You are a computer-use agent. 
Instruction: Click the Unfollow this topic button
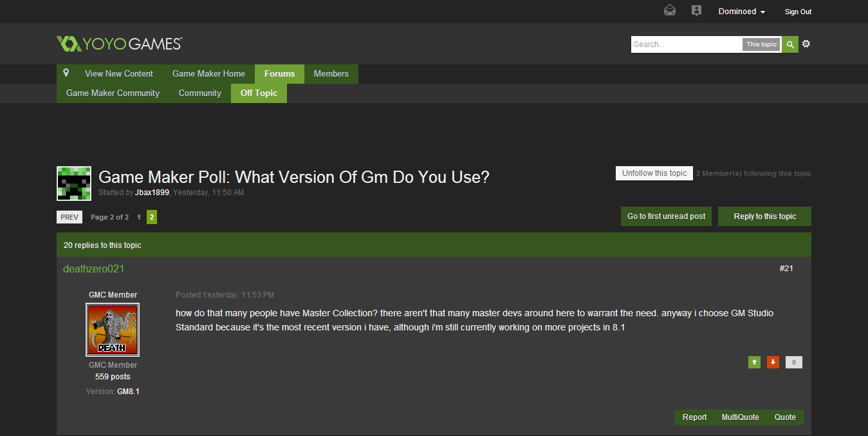click(654, 173)
